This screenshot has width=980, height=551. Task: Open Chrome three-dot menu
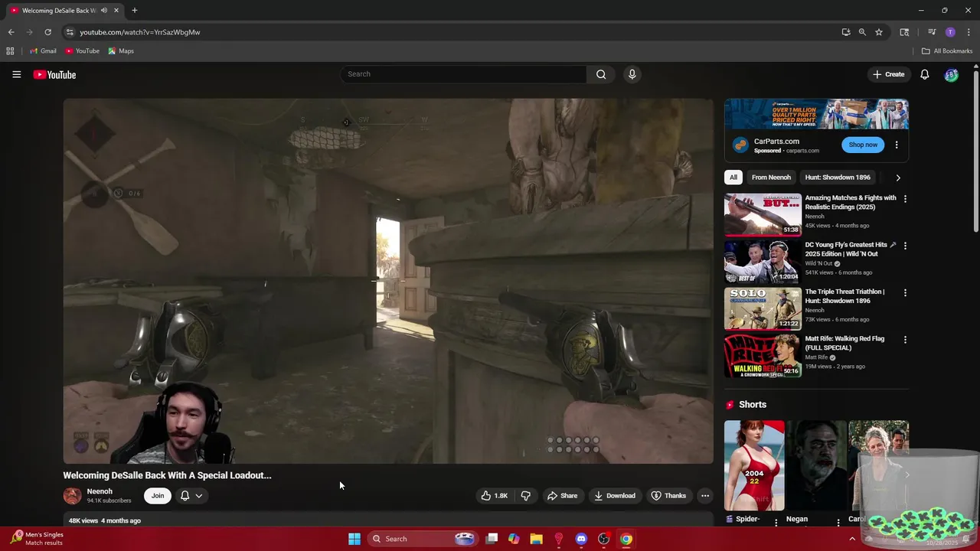[969, 32]
